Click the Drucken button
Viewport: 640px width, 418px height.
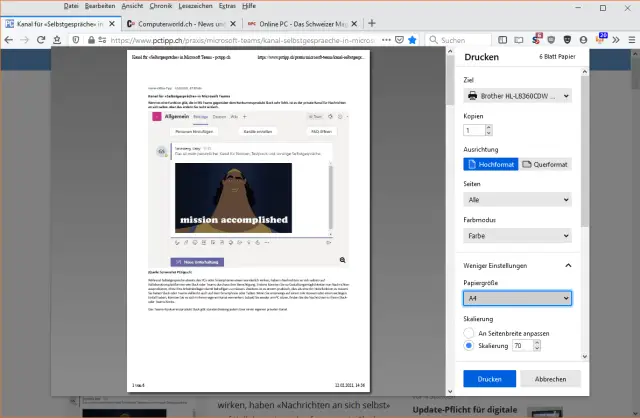tap(489, 380)
